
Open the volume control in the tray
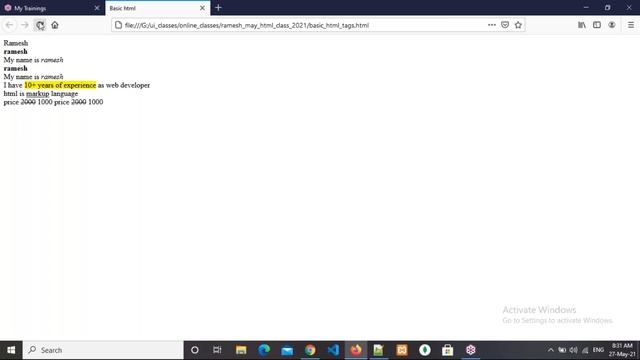coord(573,350)
